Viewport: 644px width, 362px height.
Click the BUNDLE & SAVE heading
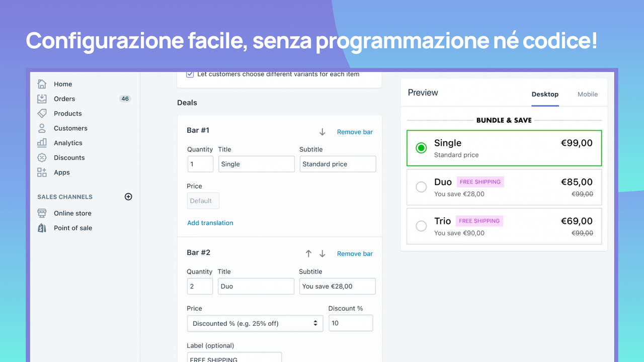pyautogui.click(x=504, y=120)
